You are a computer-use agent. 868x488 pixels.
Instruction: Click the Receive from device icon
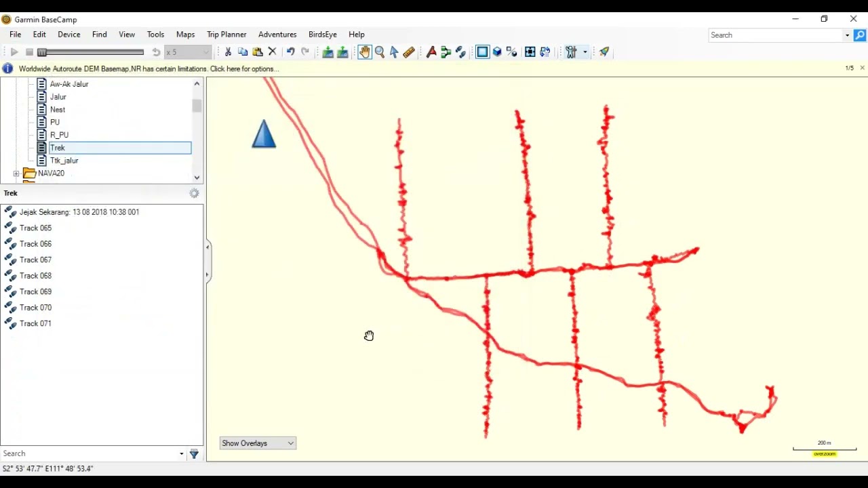click(x=342, y=52)
